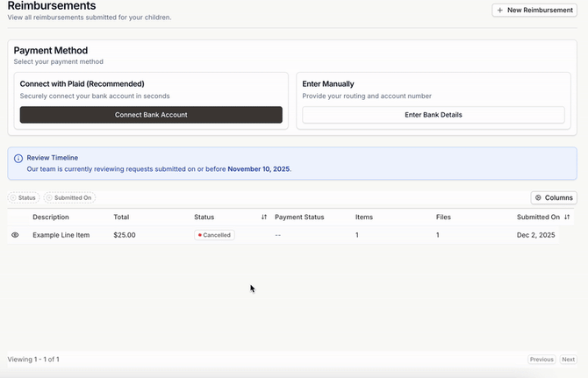
Task: Click the plus icon in New Reimbursement
Action: [x=500, y=11]
